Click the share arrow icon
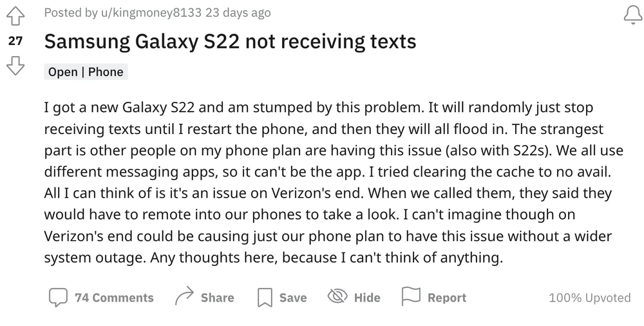Image resolution: width=644 pixels, height=326 pixels. [185, 297]
